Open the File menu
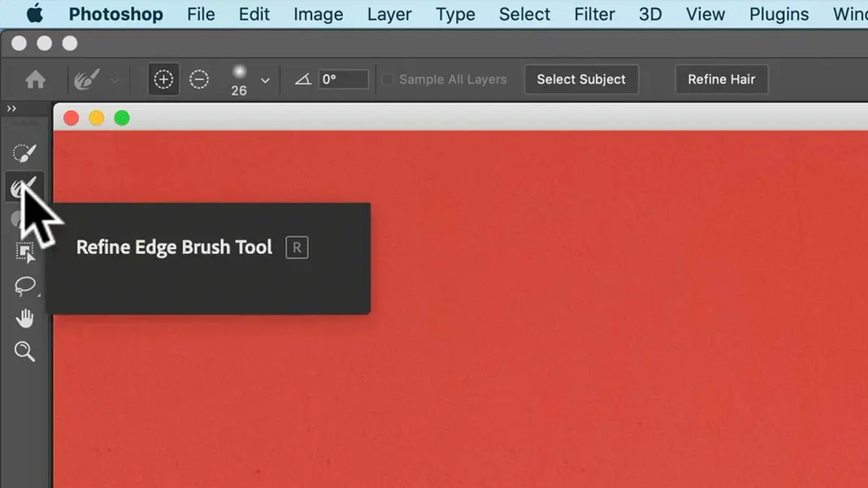The height and width of the screenshot is (488, 868). click(x=201, y=14)
